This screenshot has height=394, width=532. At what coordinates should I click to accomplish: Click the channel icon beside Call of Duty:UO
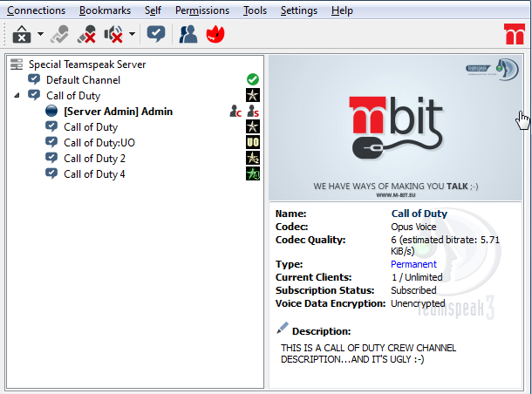click(51, 142)
